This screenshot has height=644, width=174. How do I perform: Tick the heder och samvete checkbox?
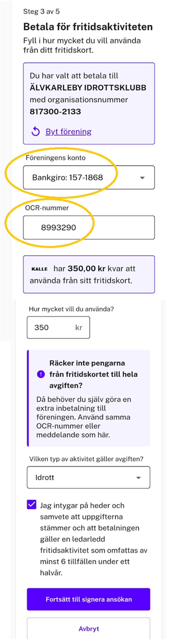[32, 505]
